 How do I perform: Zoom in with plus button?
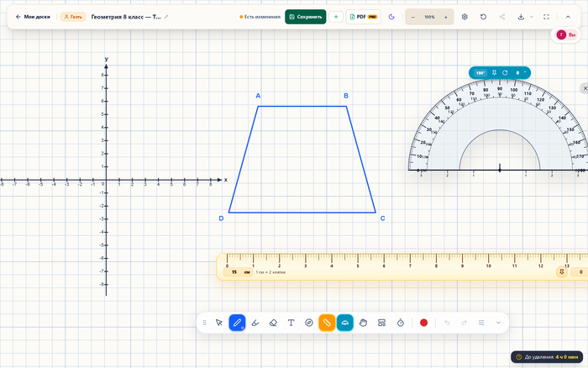[446, 18]
